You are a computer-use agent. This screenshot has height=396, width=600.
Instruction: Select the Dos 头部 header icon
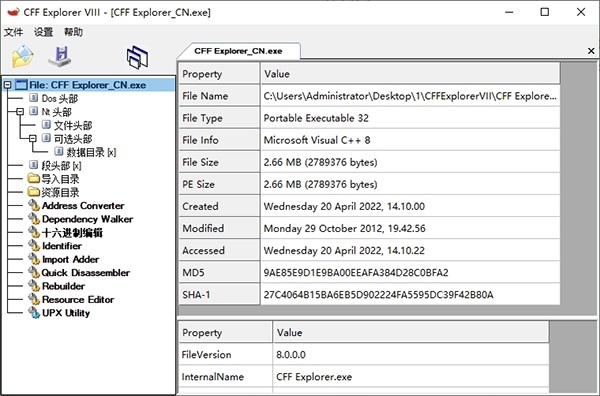(34, 98)
